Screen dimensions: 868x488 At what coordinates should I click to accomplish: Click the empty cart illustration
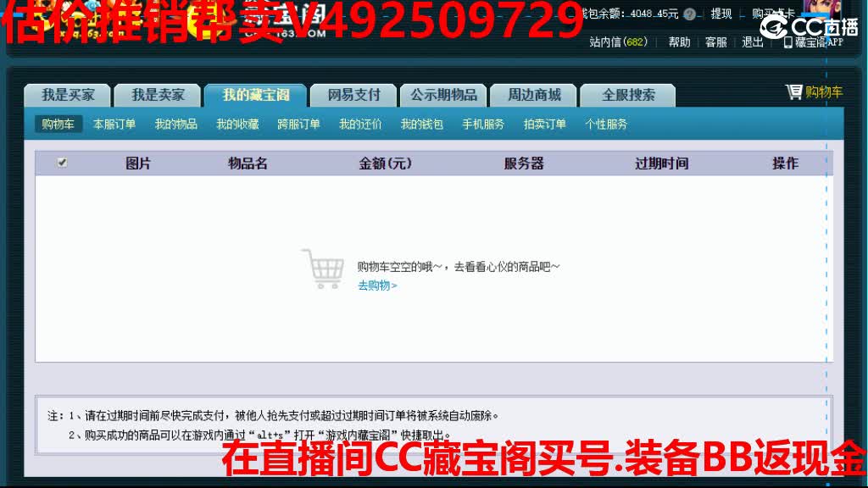[323, 269]
